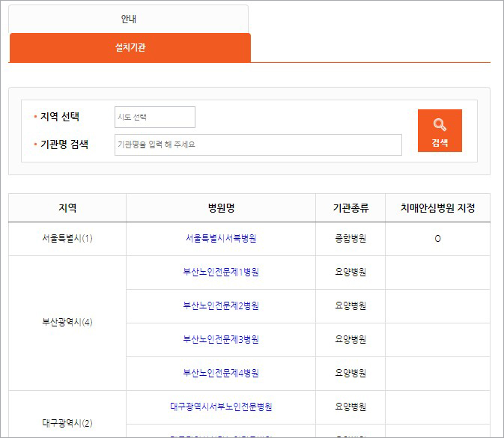Click 요양병원 in the 부산노인전문제4병원 row
Viewport: 504px width, 438px height.
tap(350, 373)
